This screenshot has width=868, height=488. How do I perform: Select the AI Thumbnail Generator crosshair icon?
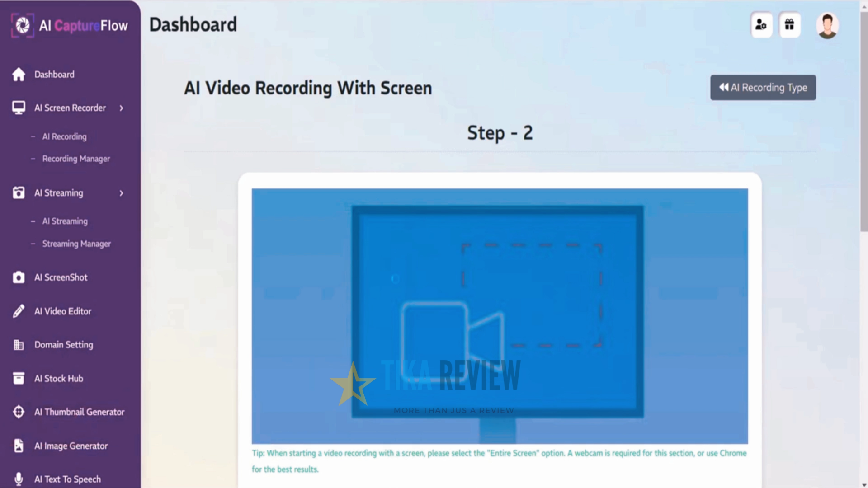click(x=19, y=412)
